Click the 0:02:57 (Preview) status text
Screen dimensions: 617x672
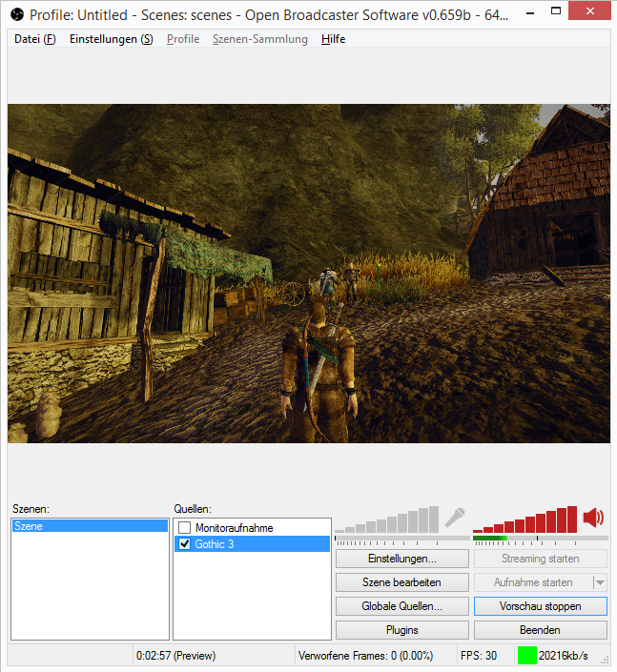pyautogui.click(x=175, y=656)
